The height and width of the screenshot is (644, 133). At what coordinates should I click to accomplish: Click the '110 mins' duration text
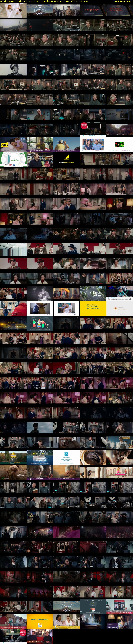[83, 1]
